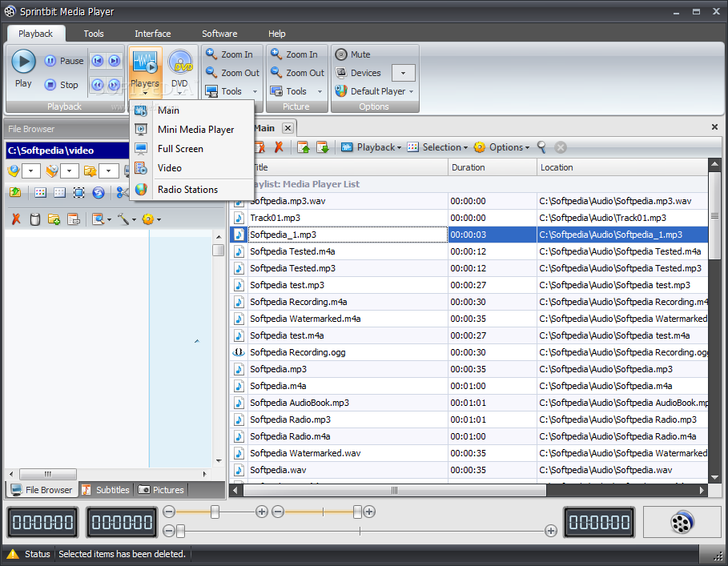Click the trash bin icon in File Browser
The width and height of the screenshot is (728, 566).
pos(34,219)
